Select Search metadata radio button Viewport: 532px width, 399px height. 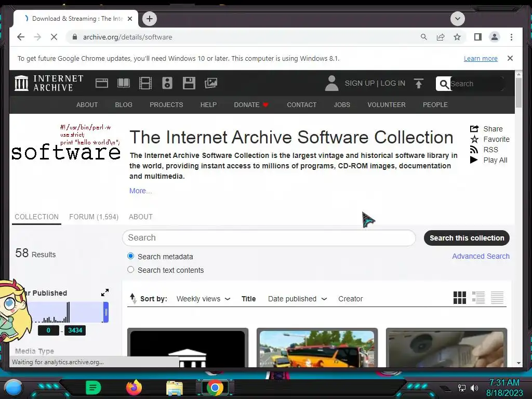point(130,256)
